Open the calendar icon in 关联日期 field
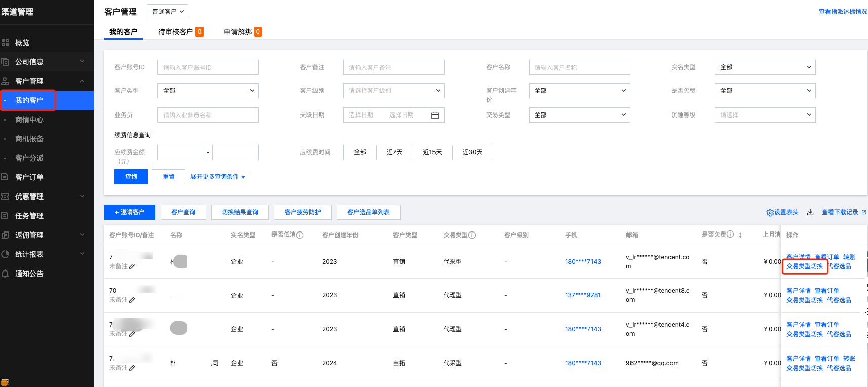Viewport: 868px width, 387px height. tap(435, 115)
